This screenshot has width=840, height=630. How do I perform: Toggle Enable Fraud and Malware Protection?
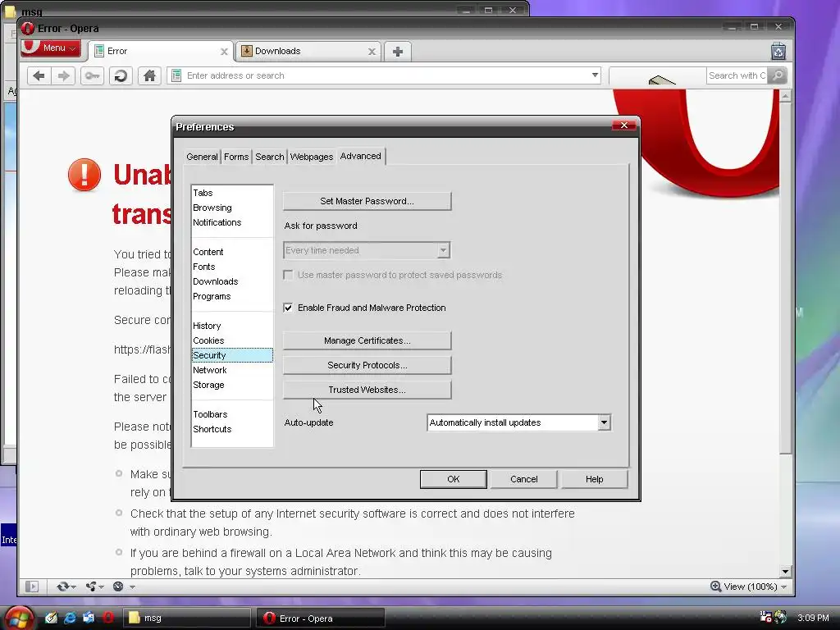click(288, 308)
